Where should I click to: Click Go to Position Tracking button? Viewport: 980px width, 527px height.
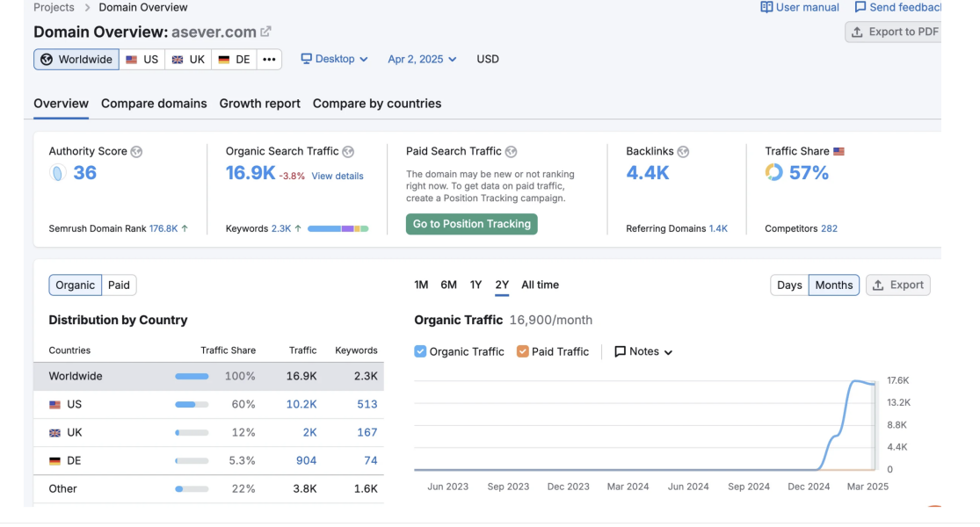[471, 224]
